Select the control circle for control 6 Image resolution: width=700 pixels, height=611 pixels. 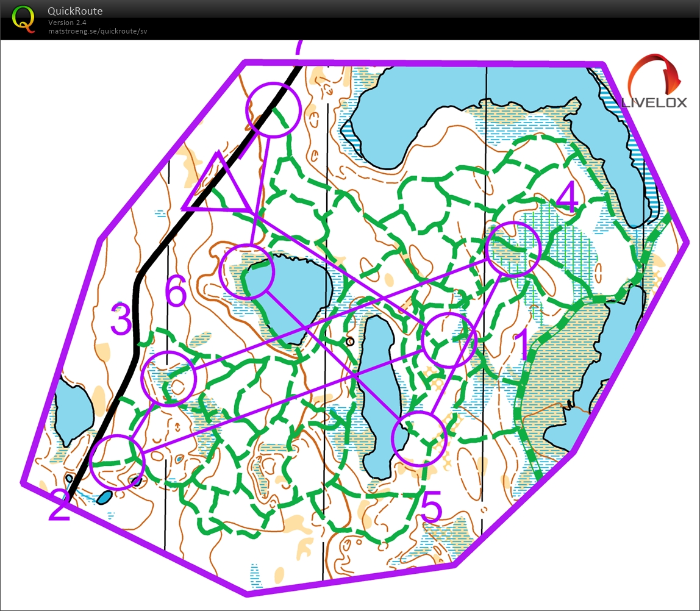point(246,271)
